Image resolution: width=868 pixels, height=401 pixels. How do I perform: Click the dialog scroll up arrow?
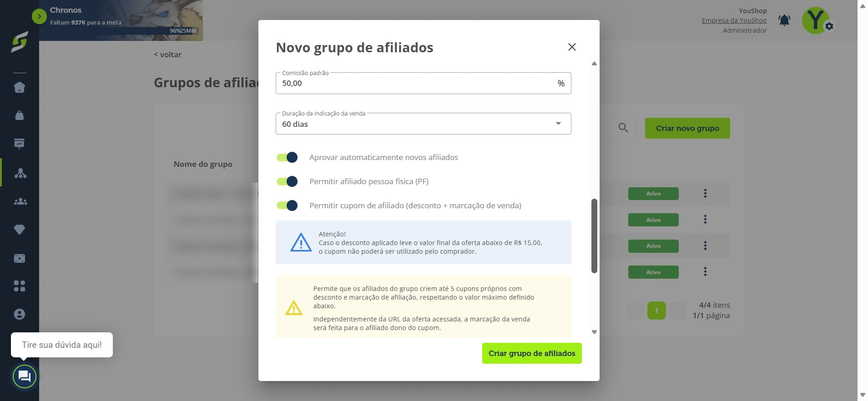594,64
